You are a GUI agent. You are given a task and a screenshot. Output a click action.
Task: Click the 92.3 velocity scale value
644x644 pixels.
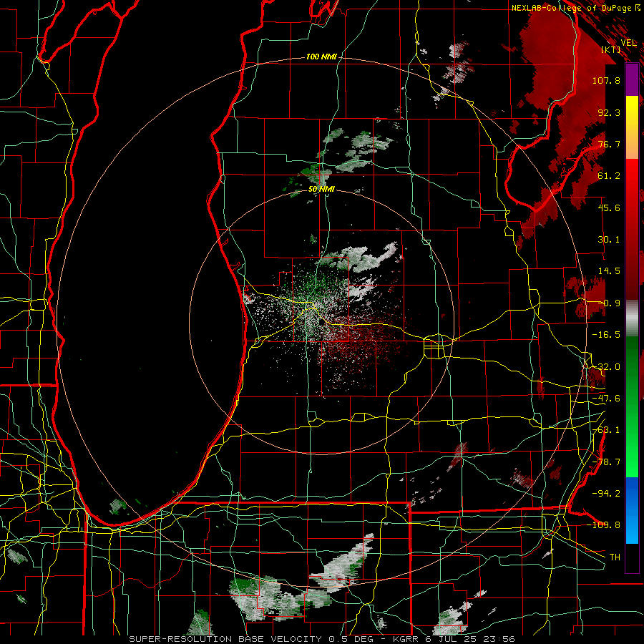coord(609,112)
